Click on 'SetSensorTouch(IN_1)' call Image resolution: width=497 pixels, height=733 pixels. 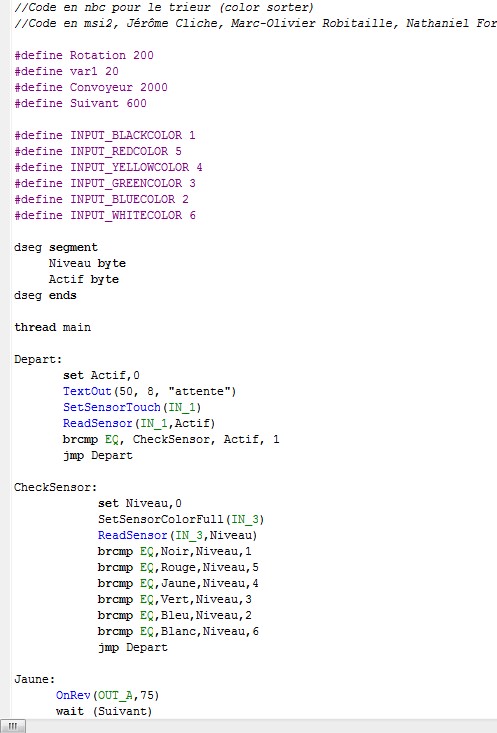[132, 407]
